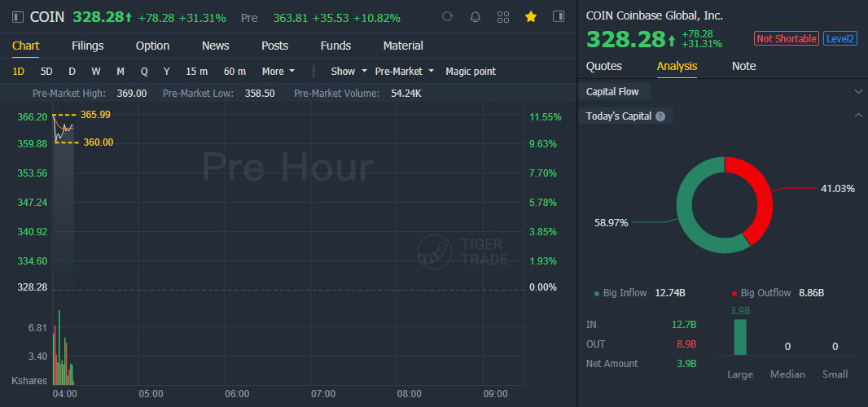Click the Not Shortable badge
The height and width of the screenshot is (407, 868).
786,39
